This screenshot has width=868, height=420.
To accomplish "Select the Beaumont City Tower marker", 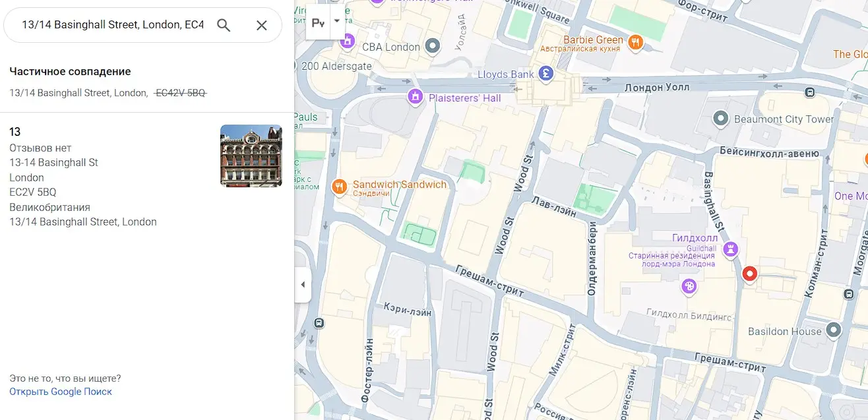I will click(x=721, y=119).
